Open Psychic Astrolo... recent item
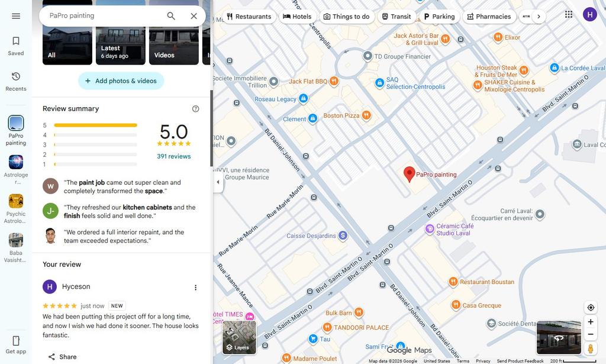This screenshot has width=606, height=364. pyautogui.click(x=16, y=209)
